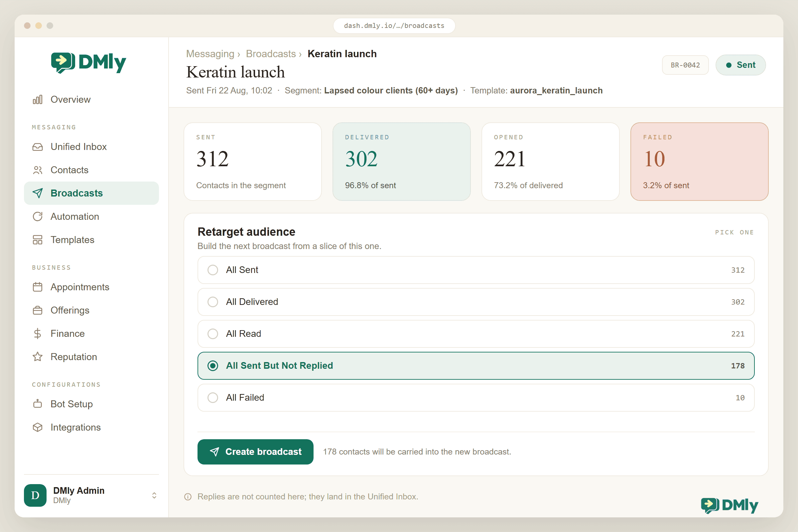Click the Delivered 302 stat card

(402, 162)
